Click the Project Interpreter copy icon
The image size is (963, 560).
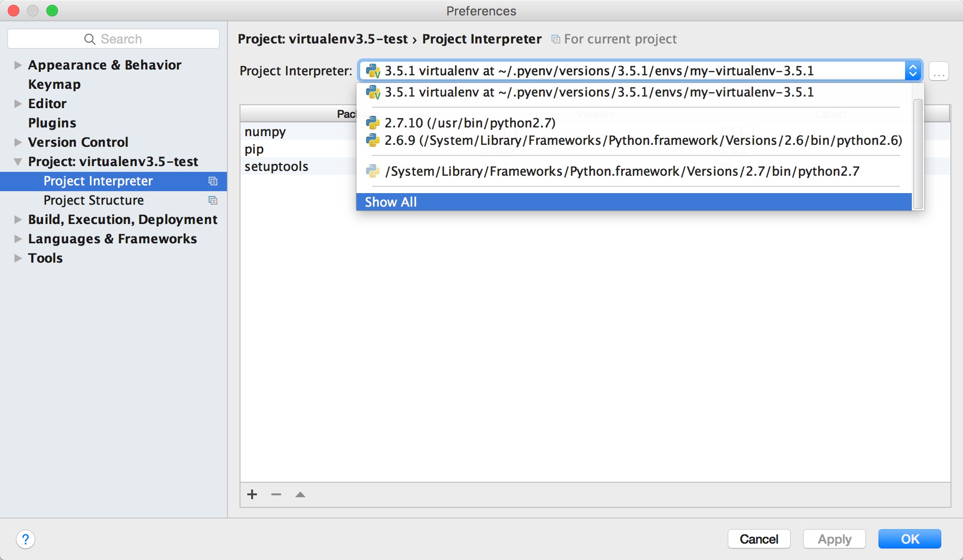pos(214,181)
